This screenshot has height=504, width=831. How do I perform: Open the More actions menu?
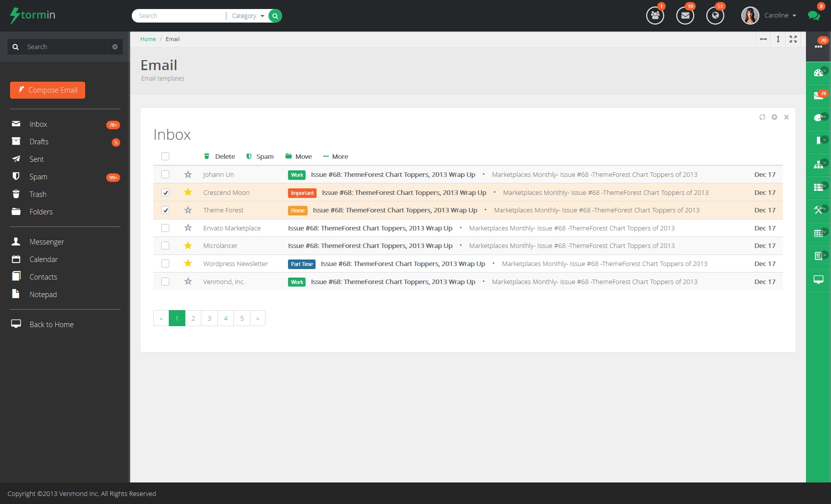(x=336, y=157)
